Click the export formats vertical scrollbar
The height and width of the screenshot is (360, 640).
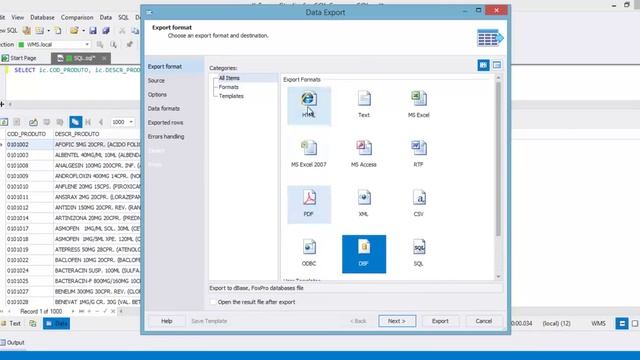click(x=498, y=159)
